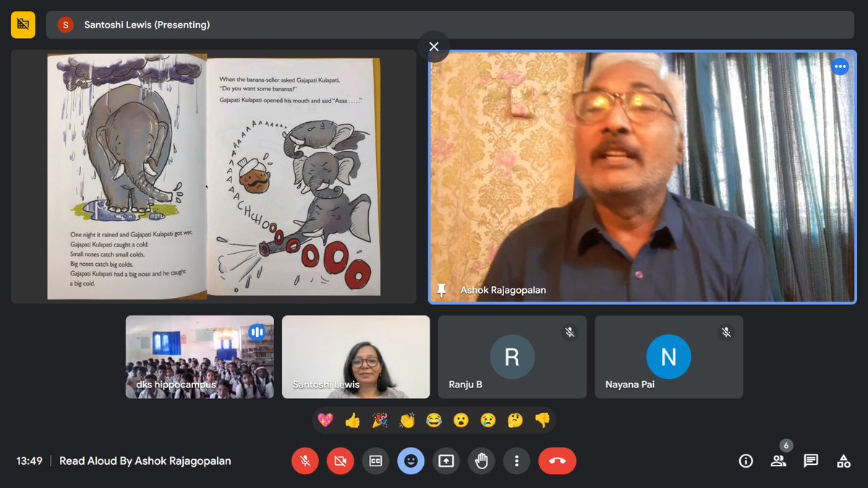Click the participant count badge 6

pyautogui.click(x=786, y=445)
